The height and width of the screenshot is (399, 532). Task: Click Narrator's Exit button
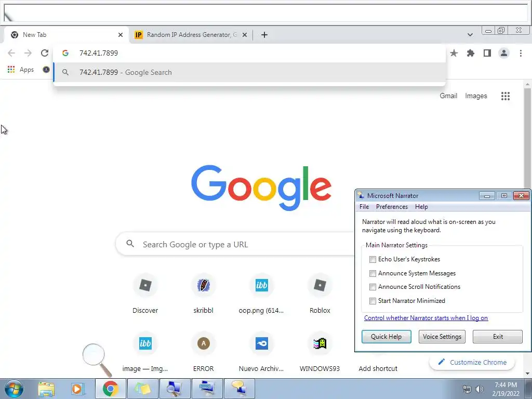tap(497, 337)
